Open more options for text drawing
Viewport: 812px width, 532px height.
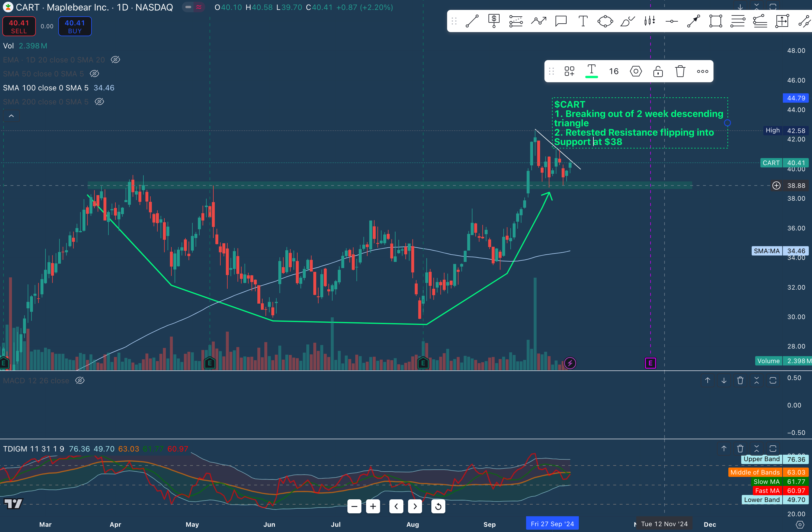tap(702, 71)
